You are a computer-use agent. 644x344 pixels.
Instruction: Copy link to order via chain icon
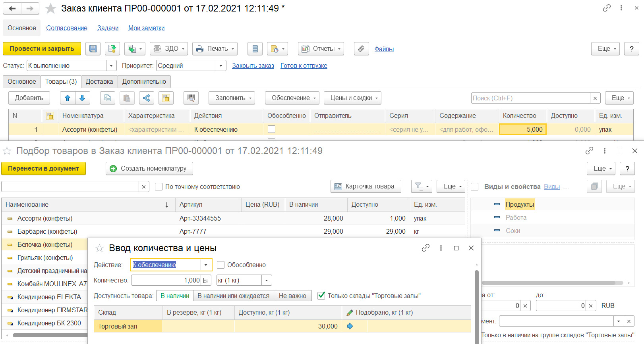(x=607, y=8)
